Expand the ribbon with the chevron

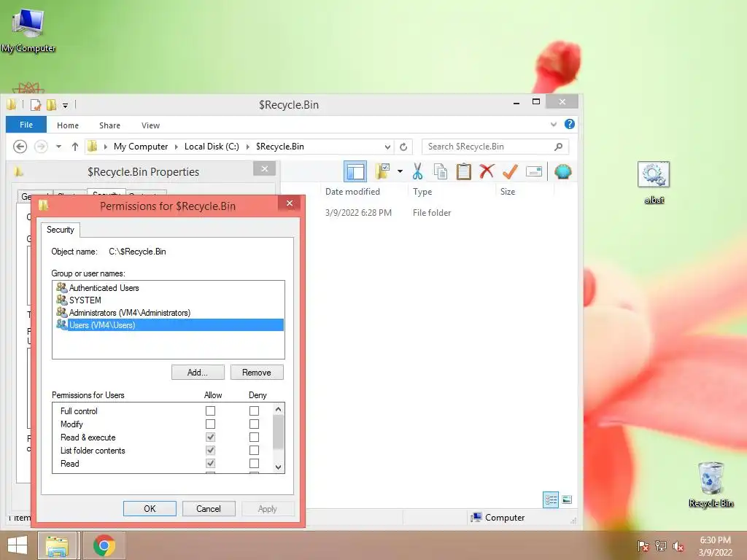(x=554, y=124)
